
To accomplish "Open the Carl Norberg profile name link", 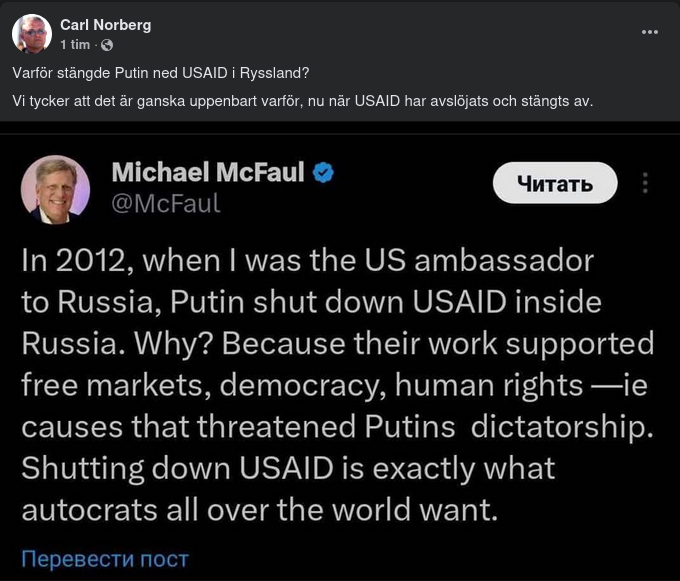I will (106, 25).
